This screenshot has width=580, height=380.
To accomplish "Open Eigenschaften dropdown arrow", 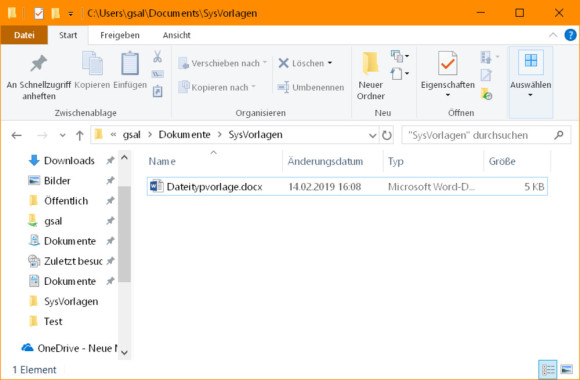I will coord(448,95).
